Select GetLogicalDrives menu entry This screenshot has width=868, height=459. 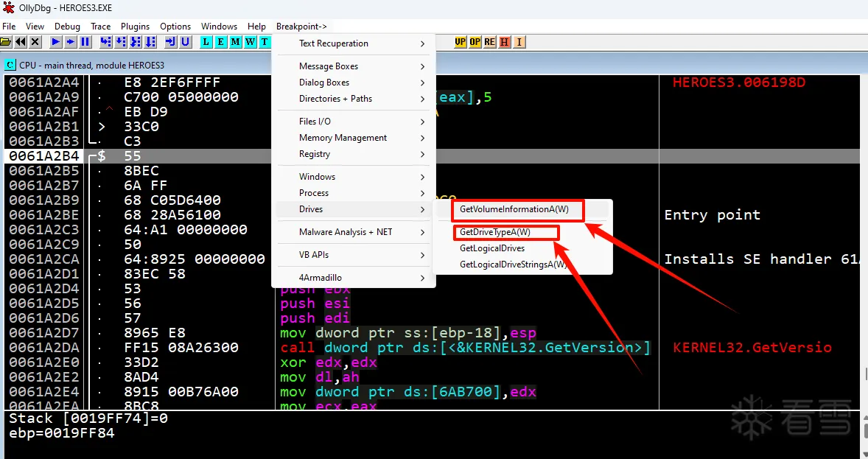pos(492,248)
